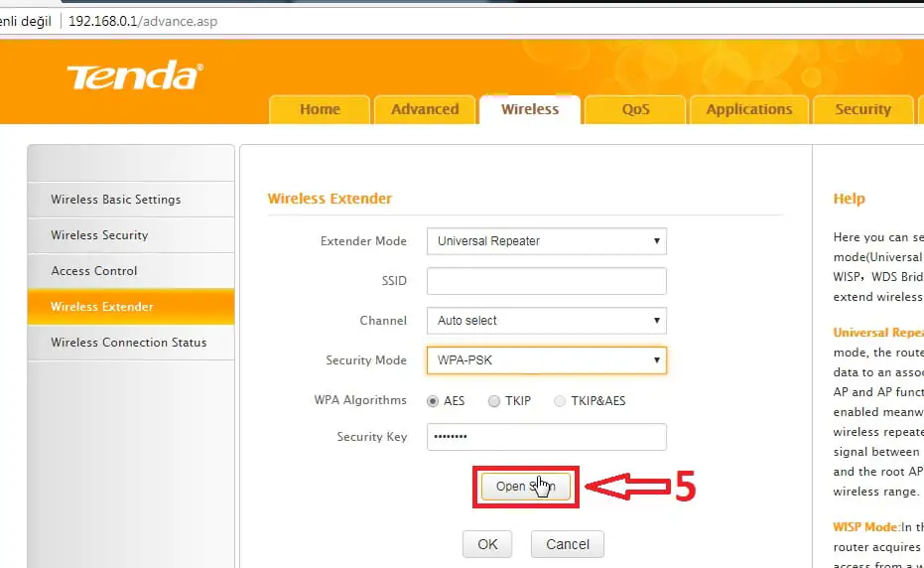Screen dimensions: 924x568
Task: Expand the Extender Mode dropdown
Action: 546,241
